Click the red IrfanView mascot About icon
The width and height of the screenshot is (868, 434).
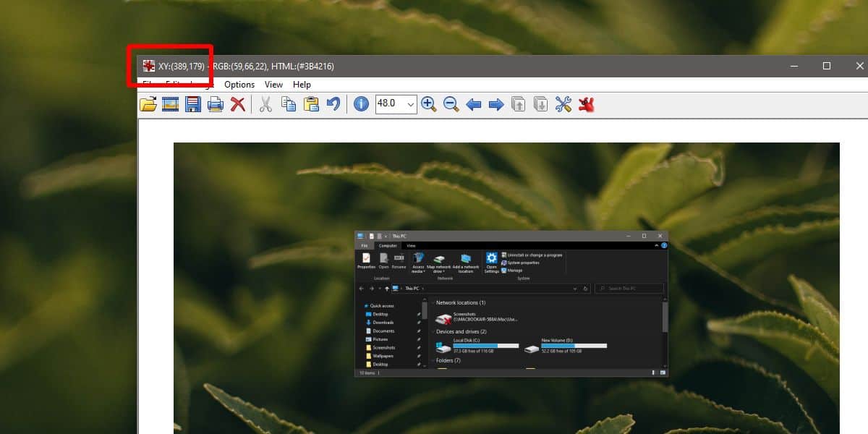pos(586,104)
